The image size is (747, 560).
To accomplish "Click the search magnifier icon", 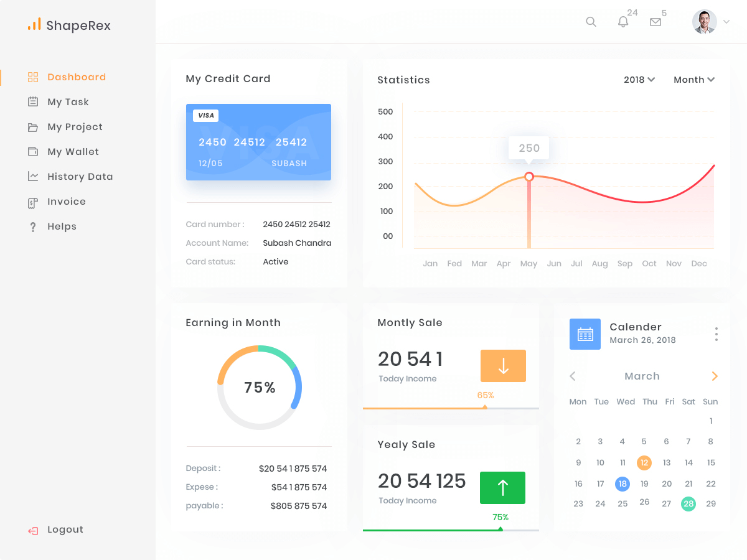I will (x=591, y=22).
